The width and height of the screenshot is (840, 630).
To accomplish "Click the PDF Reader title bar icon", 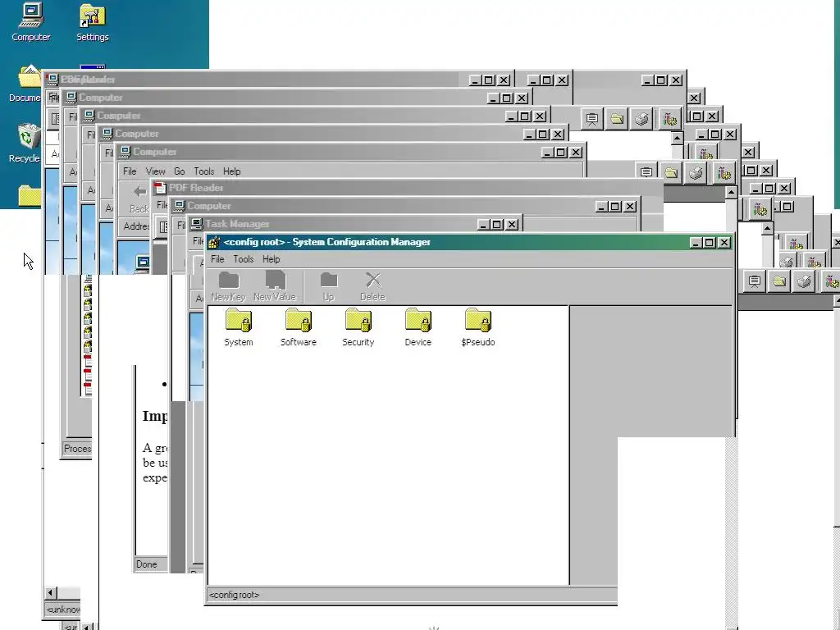I will coord(160,188).
